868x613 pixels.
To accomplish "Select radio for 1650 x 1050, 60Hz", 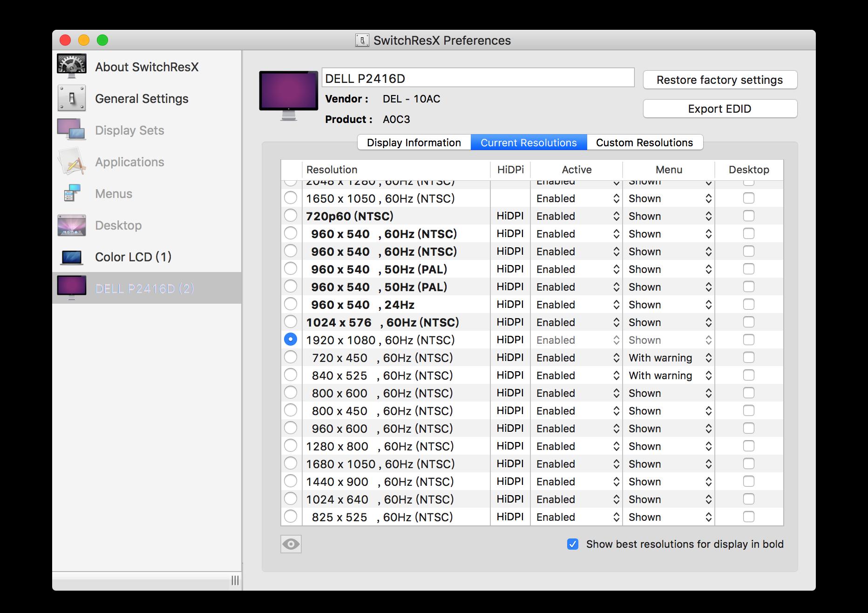I will pyautogui.click(x=291, y=198).
